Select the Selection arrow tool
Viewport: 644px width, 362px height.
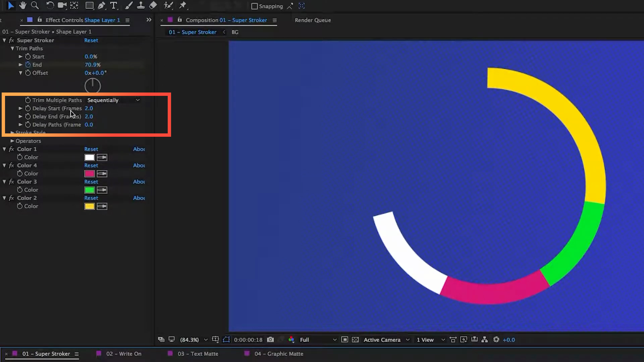coord(11,5)
